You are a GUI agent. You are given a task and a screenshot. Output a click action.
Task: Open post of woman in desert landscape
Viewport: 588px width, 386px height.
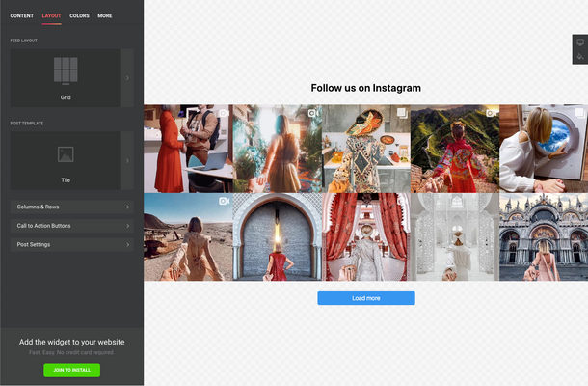188,237
